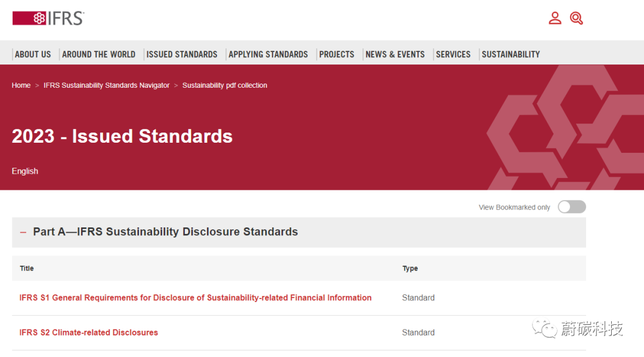
Task: Open IFRS S1 General Requirements standard link
Action: point(196,298)
